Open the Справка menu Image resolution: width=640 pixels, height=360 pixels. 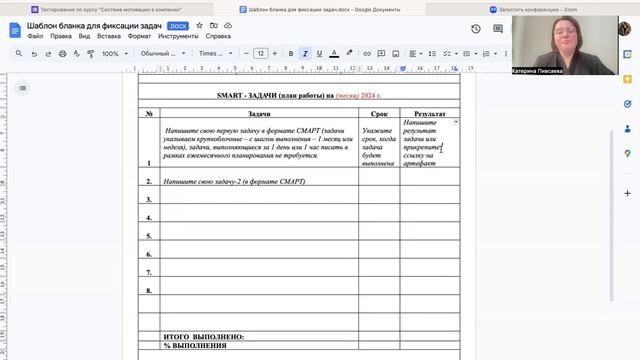click(218, 36)
